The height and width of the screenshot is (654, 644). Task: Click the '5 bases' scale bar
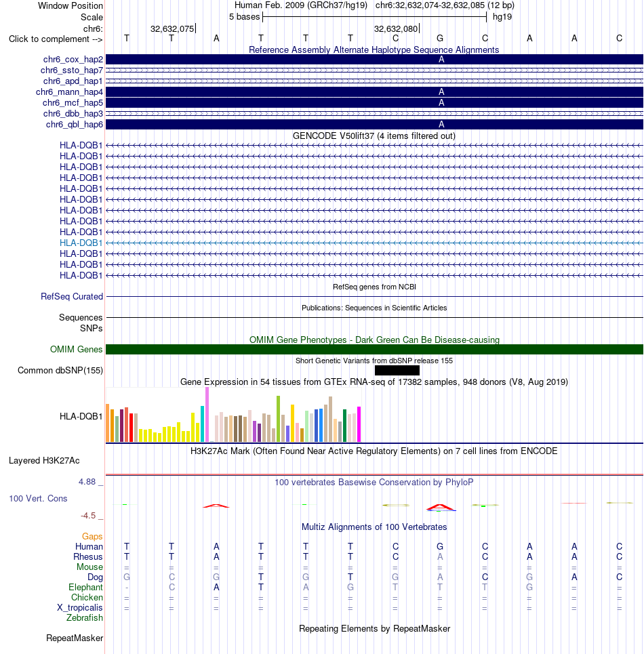coord(375,17)
